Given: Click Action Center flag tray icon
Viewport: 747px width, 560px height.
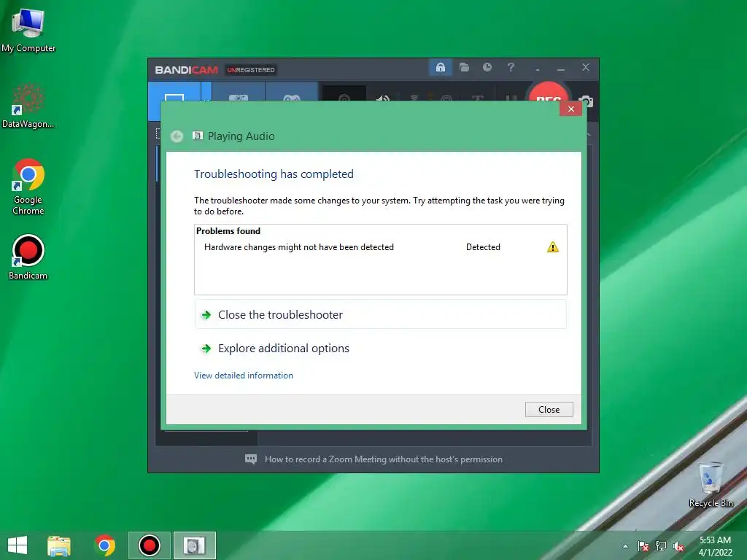Looking at the screenshot, I should (643, 546).
